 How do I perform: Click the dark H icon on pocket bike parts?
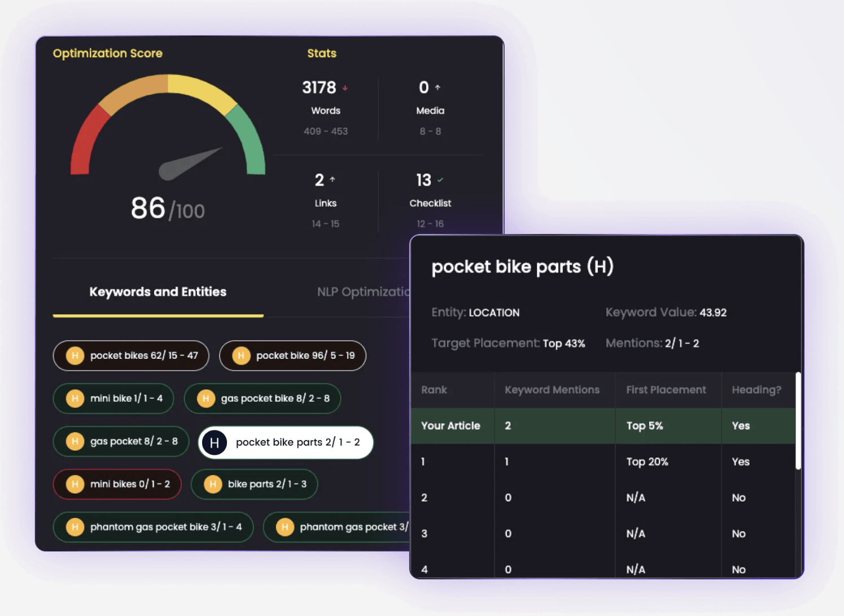(215, 443)
